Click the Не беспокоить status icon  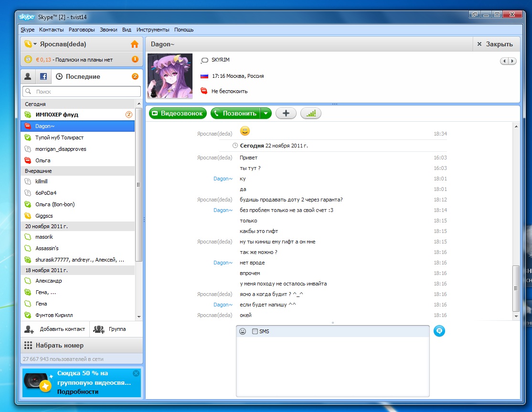(204, 91)
